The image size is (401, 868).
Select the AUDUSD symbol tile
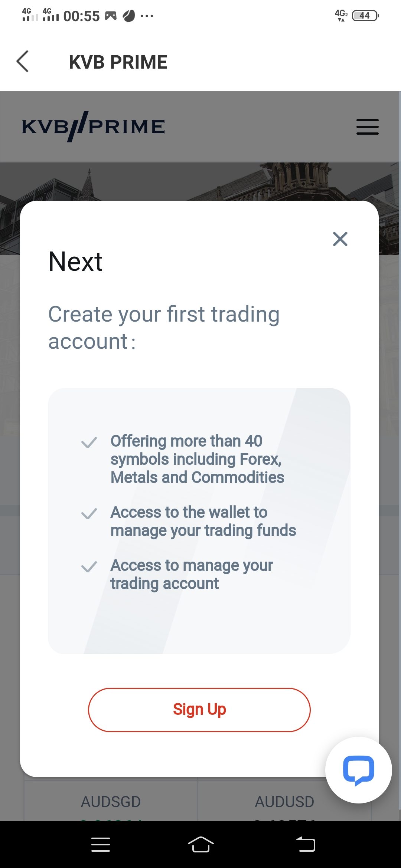(x=284, y=801)
